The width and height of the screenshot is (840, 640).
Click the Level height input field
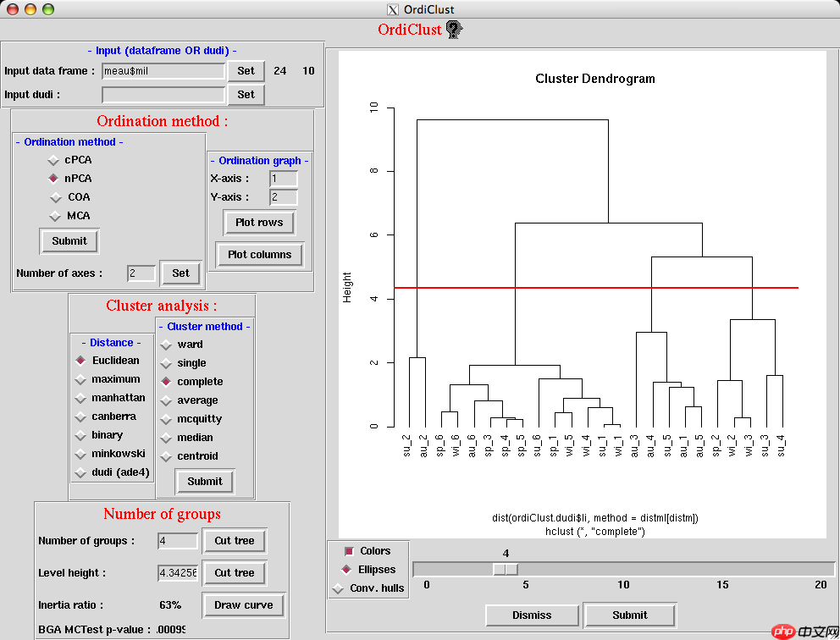[x=178, y=573]
